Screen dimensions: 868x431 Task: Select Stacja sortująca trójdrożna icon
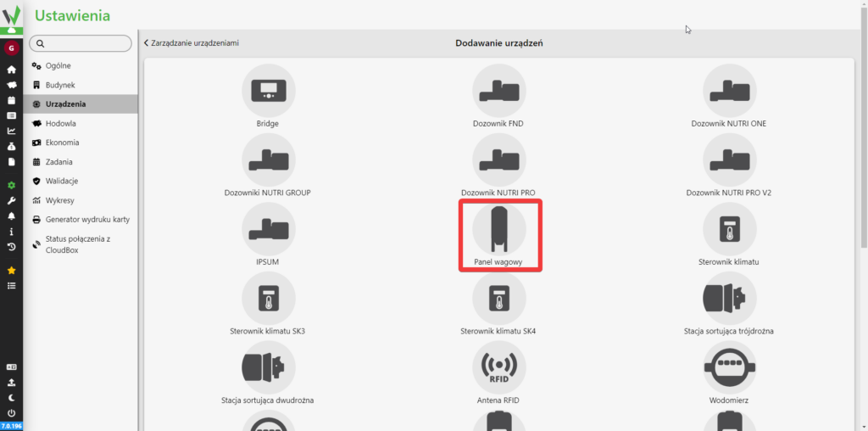(x=729, y=299)
